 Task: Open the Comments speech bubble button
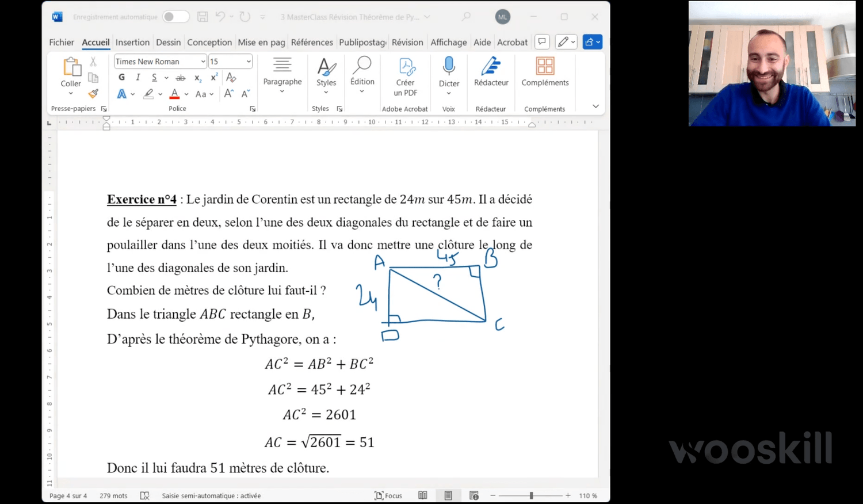click(x=542, y=41)
